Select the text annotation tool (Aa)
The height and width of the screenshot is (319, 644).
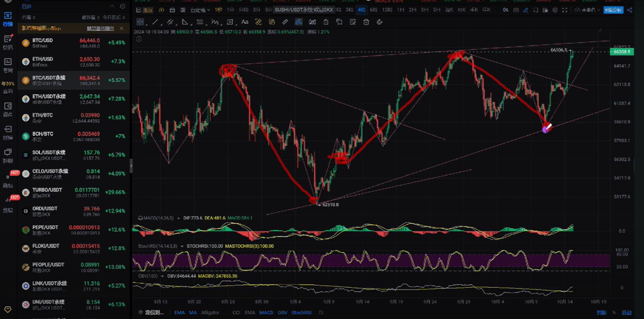[244, 22]
